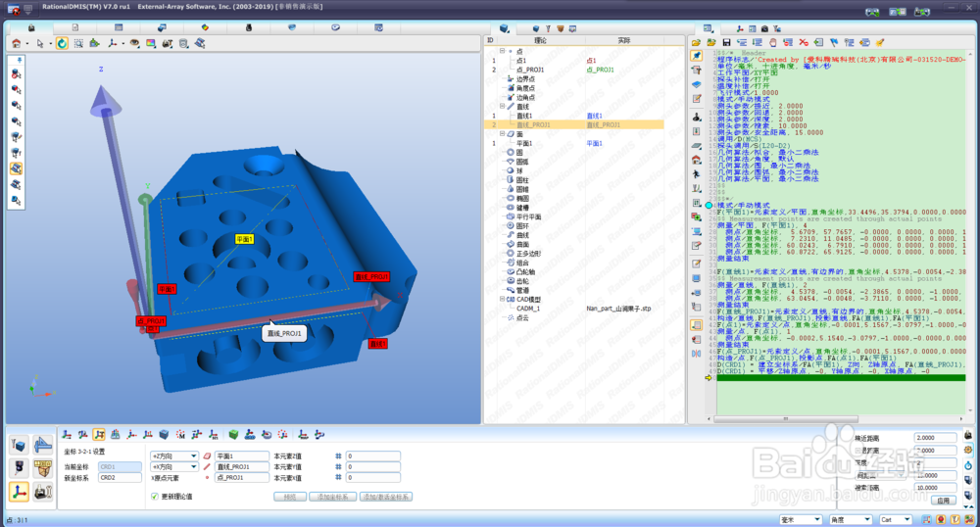Switch to the third table tab icon
Viewport: 980px width, 527px height.
pyautogui.click(x=119, y=27)
